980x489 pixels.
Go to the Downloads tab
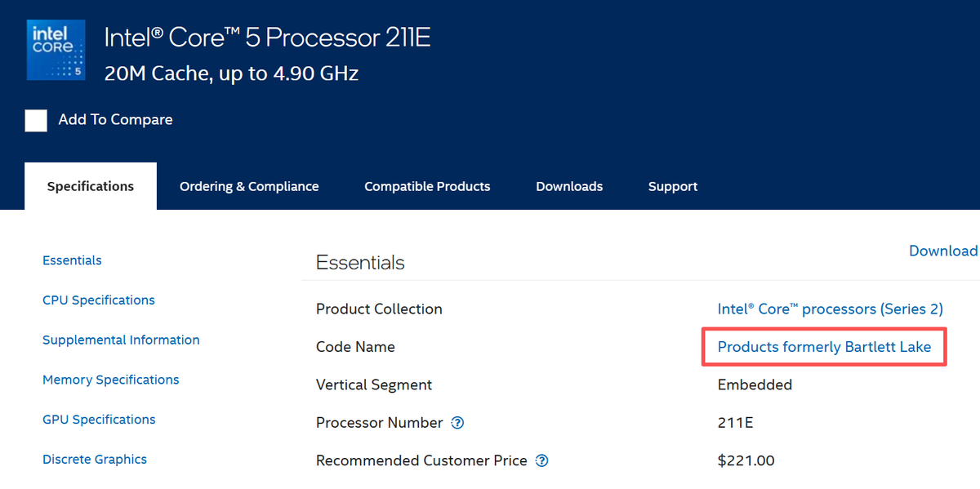click(569, 186)
